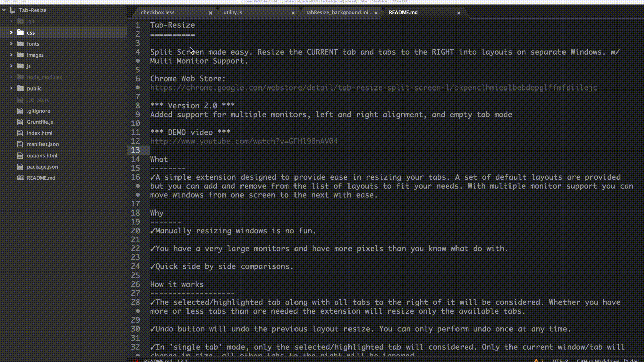Screen dimensions: 644x362
Task: Click the README.md book icon in tree
Action: click(x=20, y=178)
